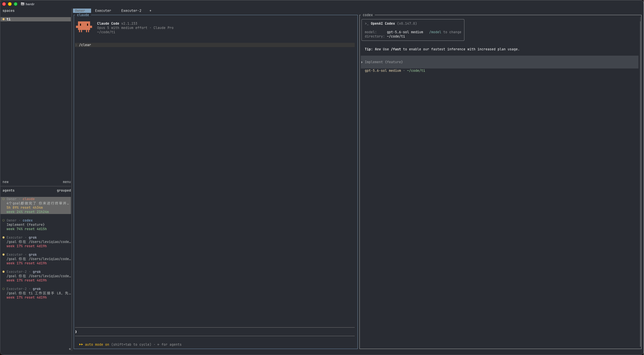Click the Claude Code v2.1.233 header text
The width and height of the screenshot is (644, 355).
click(117, 23)
